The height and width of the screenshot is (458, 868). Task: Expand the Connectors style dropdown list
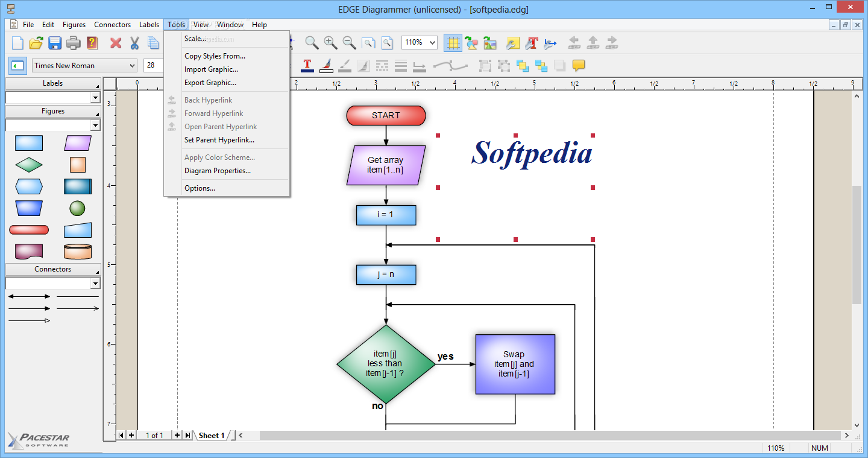click(95, 284)
